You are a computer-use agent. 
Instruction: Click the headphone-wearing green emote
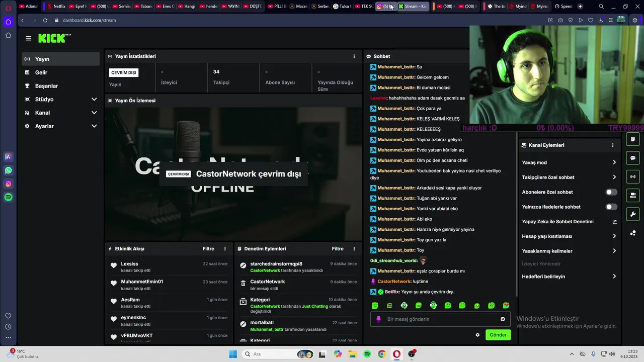tap(433, 306)
